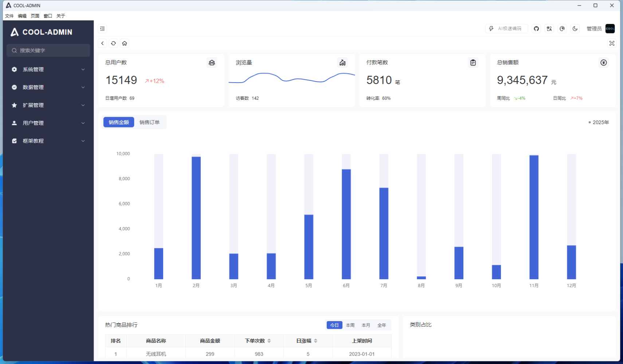Click the sidebar search keyword field
Screen dimensions: 623x364
tap(48, 50)
